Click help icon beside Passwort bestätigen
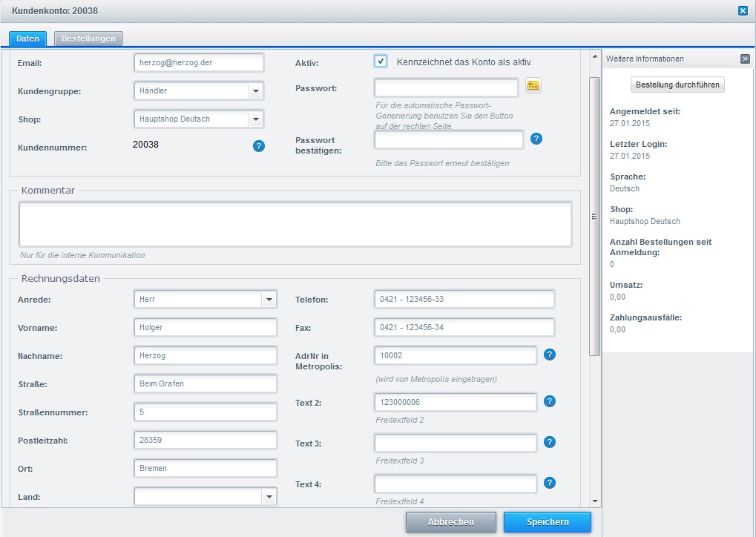Viewport: 756px width, 537px height. click(x=536, y=139)
